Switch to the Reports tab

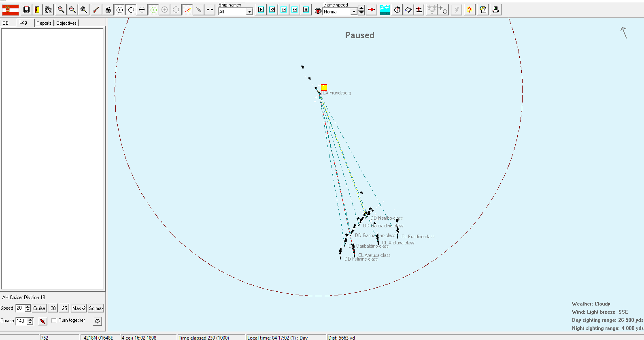coord(44,23)
